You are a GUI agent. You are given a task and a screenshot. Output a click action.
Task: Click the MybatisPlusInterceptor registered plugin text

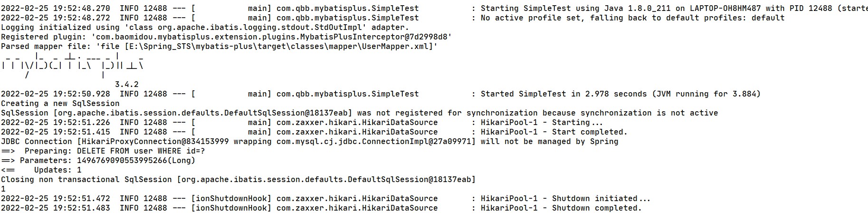point(271,37)
